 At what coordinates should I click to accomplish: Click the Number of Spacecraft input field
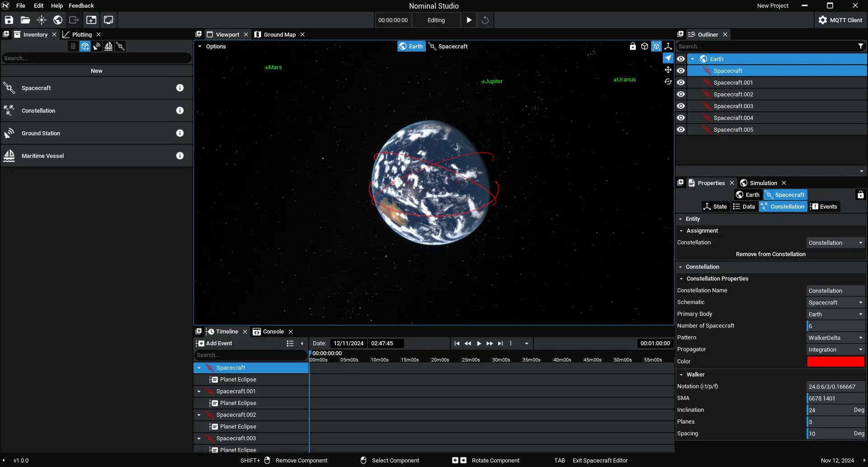[x=835, y=326]
